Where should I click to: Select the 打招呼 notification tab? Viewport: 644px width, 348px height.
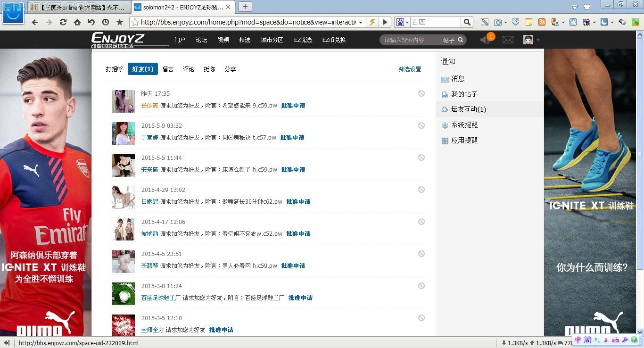pos(114,69)
